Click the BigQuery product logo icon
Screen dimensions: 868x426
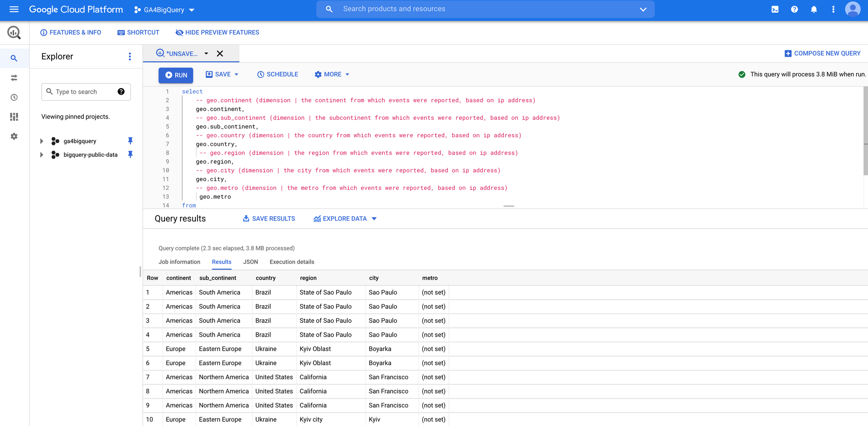coord(14,33)
